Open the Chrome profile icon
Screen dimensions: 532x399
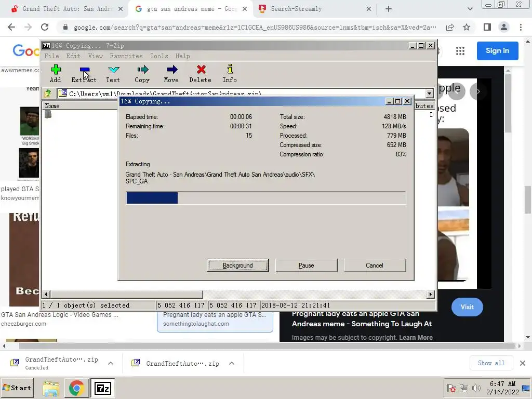pos(504,27)
